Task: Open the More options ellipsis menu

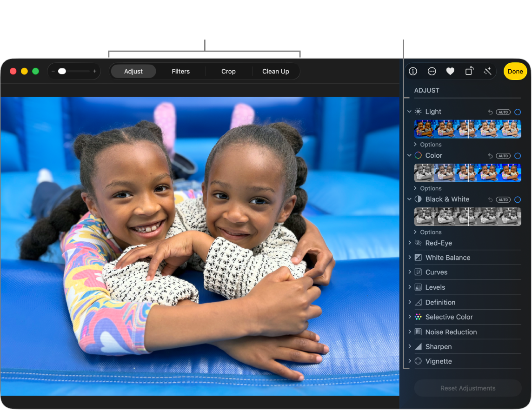Action: (432, 71)
